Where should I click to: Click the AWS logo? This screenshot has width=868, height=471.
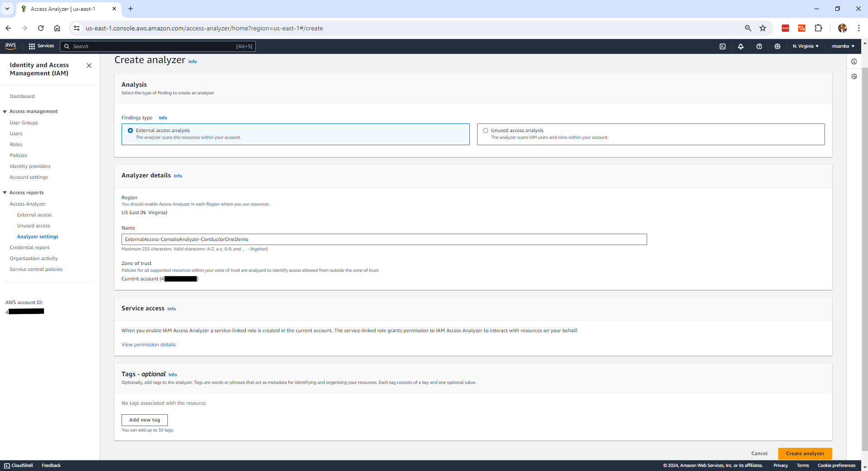[10, 46]
